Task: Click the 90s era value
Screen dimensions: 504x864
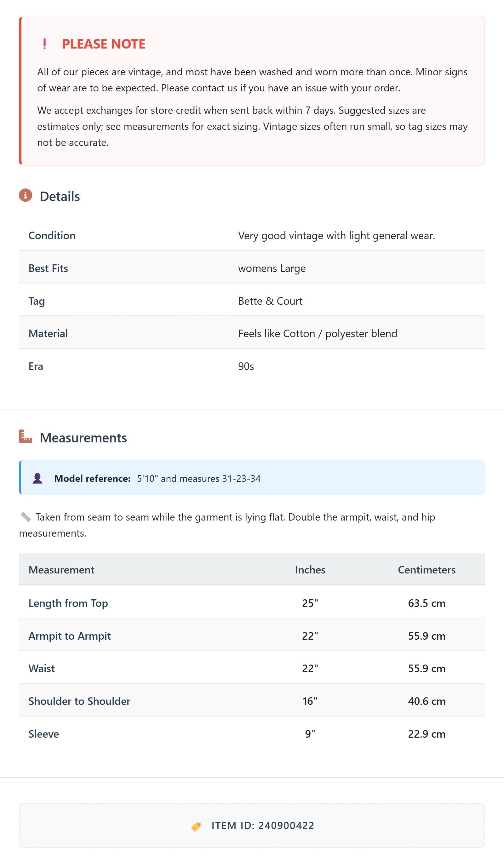Action: (x=246, y=366)
